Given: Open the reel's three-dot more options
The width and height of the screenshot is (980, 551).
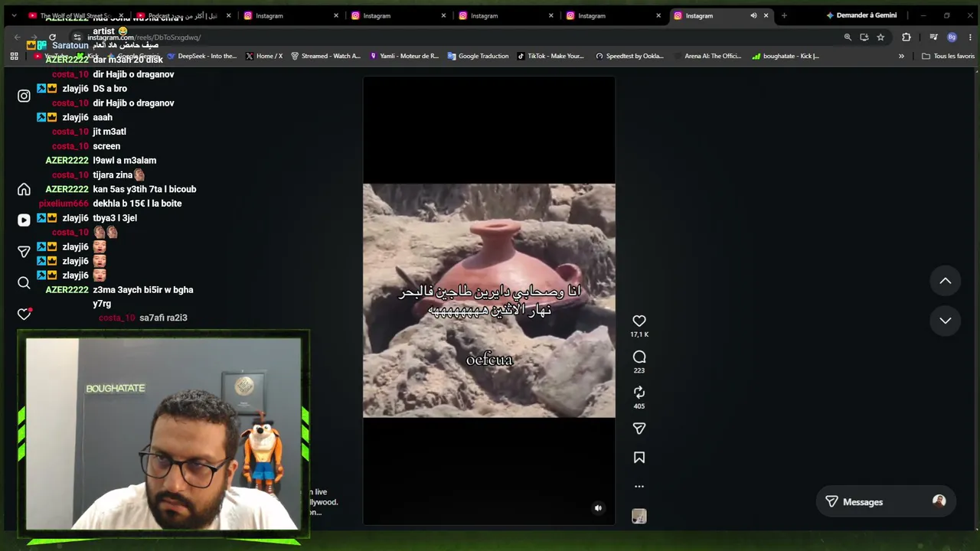Looking at the screenshot, I should (639, 486).
